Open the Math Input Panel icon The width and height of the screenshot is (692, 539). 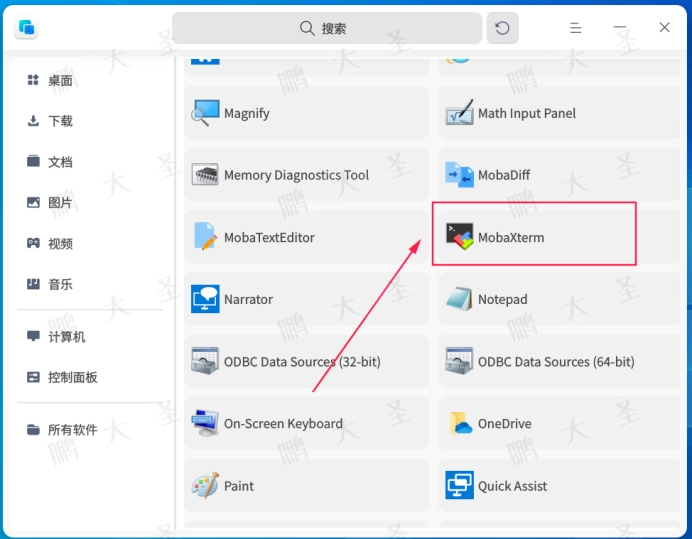pyautogui.click(x=459, y=113)
